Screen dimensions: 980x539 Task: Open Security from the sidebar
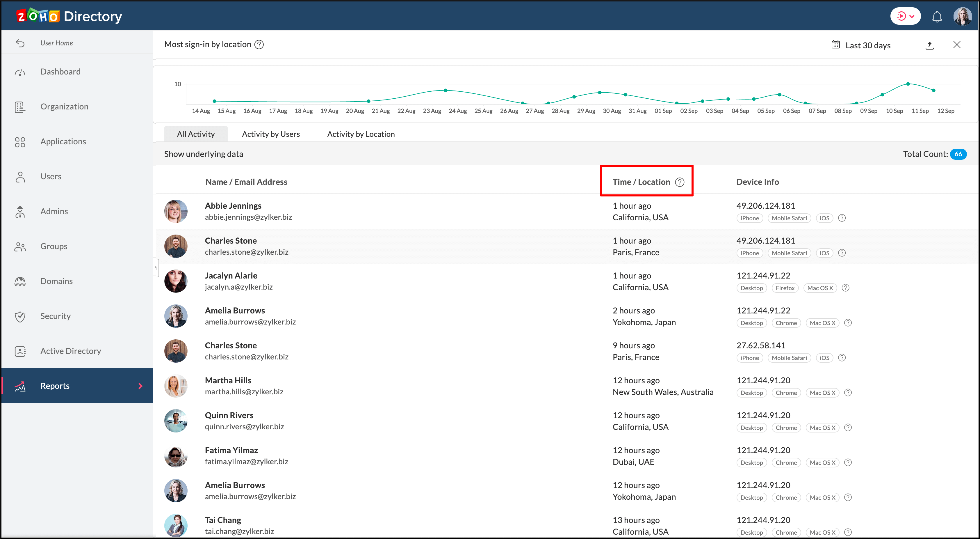pyautogui.click(x=55, y=316)
